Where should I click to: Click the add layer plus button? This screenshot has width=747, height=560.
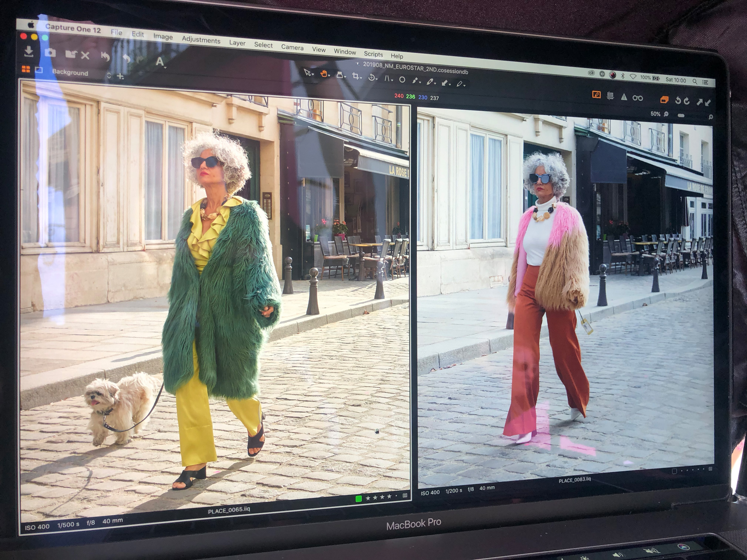tap(120, 77)
